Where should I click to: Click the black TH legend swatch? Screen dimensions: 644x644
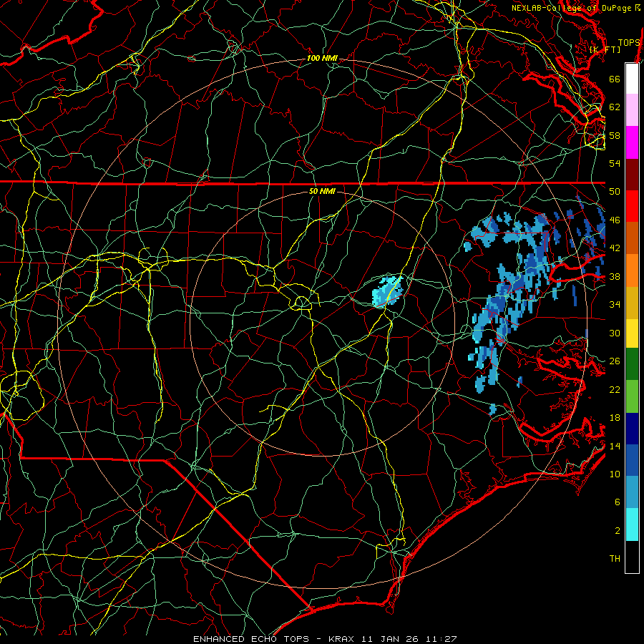click(632, 557)
